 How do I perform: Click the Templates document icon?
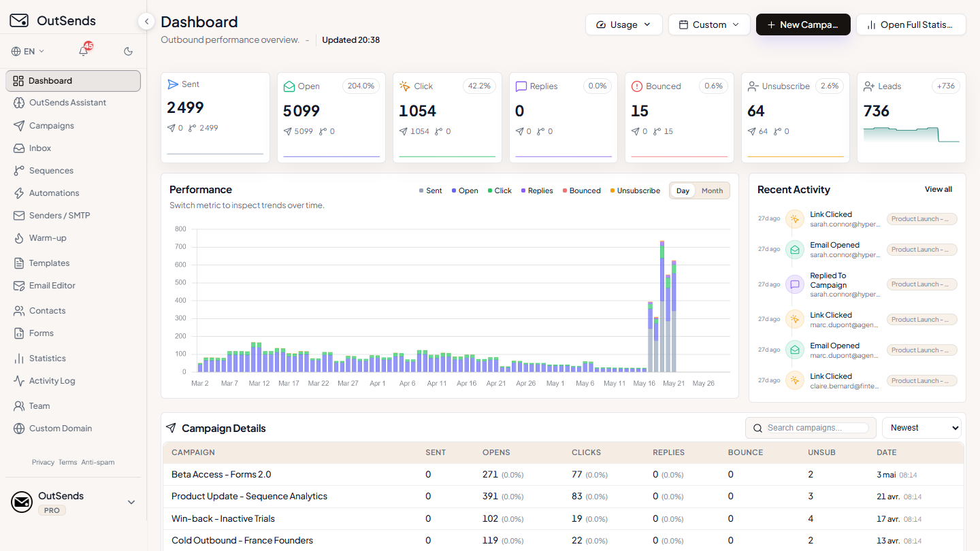[19, 263]
